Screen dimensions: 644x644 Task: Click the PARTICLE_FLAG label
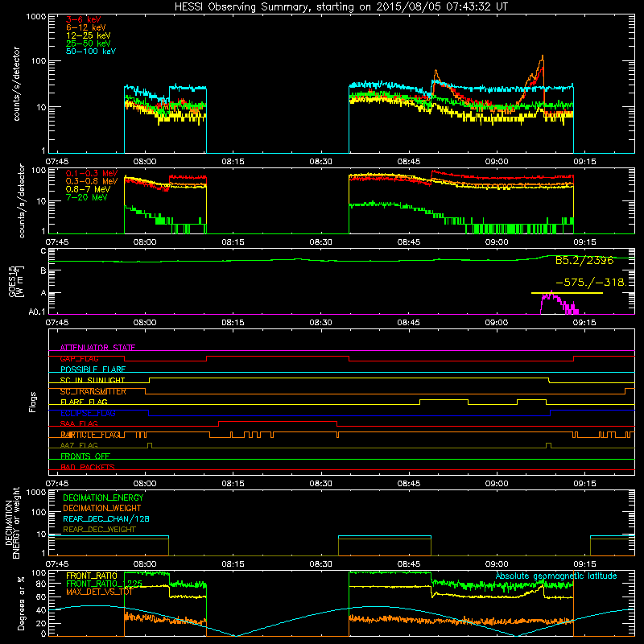click(90, 435)
